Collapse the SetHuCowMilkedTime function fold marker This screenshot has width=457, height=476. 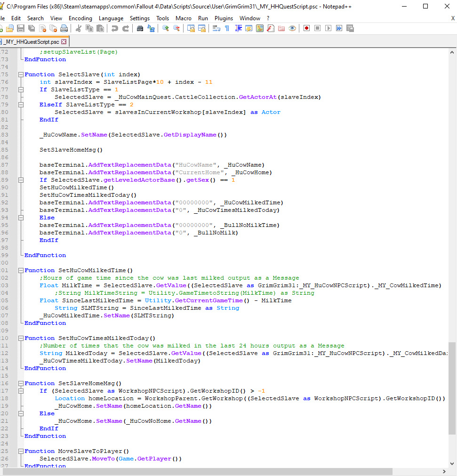click(21, 270)
